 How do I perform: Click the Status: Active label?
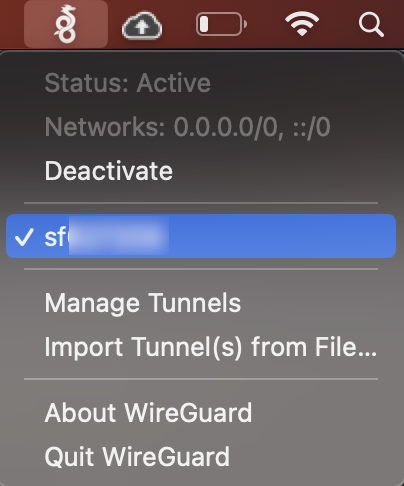128,83
